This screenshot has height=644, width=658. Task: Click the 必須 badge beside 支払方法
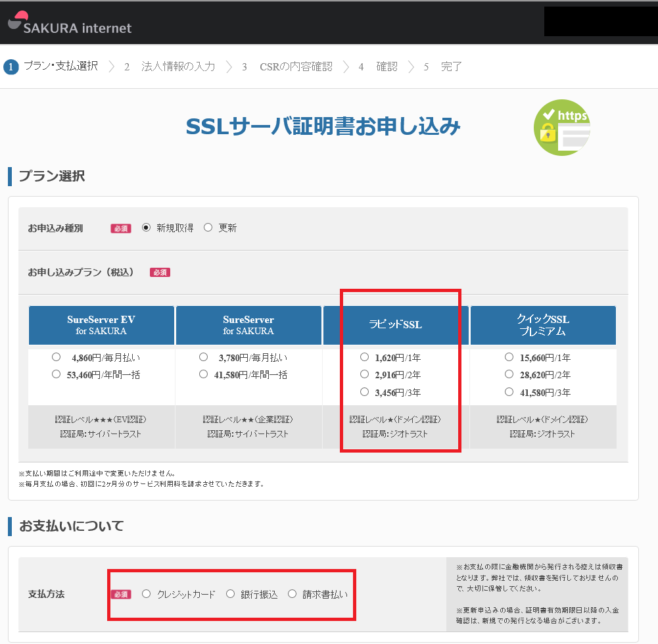pyautogui.click(x=121, y=595)
